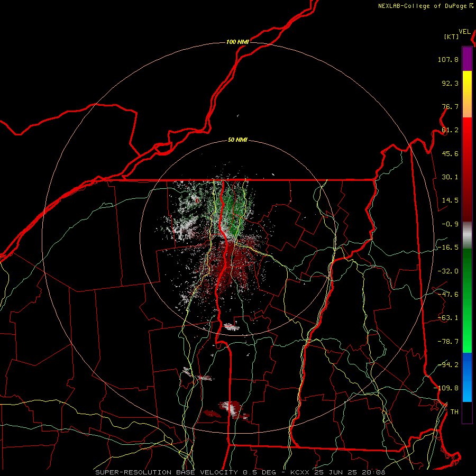The width and height of the screenshot is (476, 476).
Task: Select the -47.6 scale value
Action: (448, 295)
